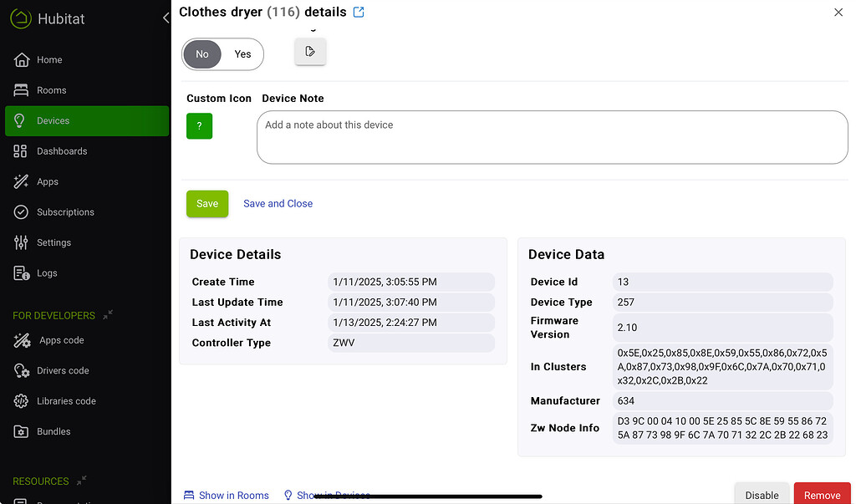This screenshot has height=504, width=856.
Task: Go to Rooms in sidebar
Action: coord(51,90)
